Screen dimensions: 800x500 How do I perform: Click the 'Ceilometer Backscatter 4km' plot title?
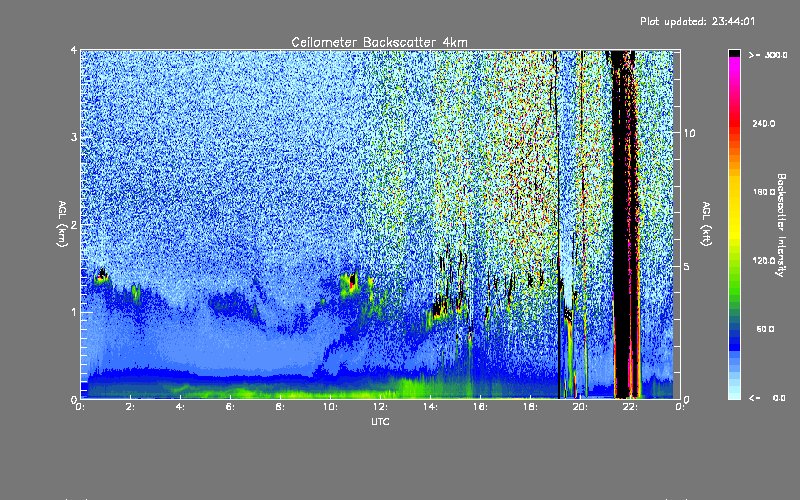pos(379,42)
